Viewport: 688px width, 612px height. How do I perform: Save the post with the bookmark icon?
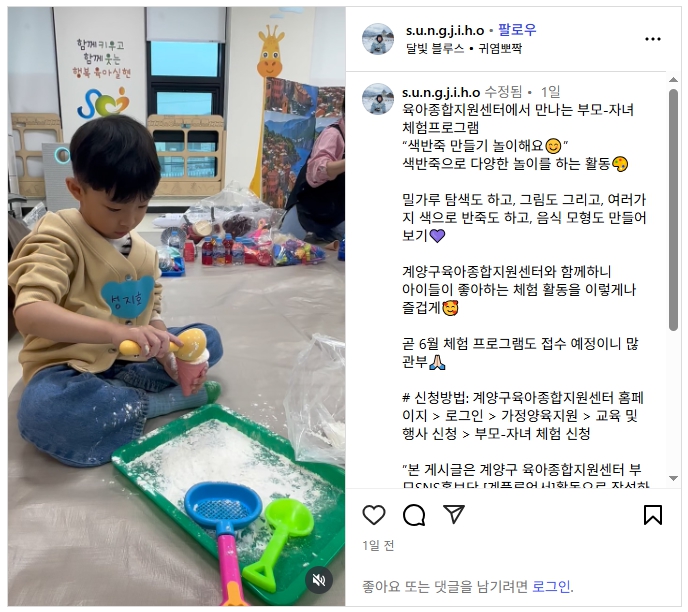click(x=652, y=515)
